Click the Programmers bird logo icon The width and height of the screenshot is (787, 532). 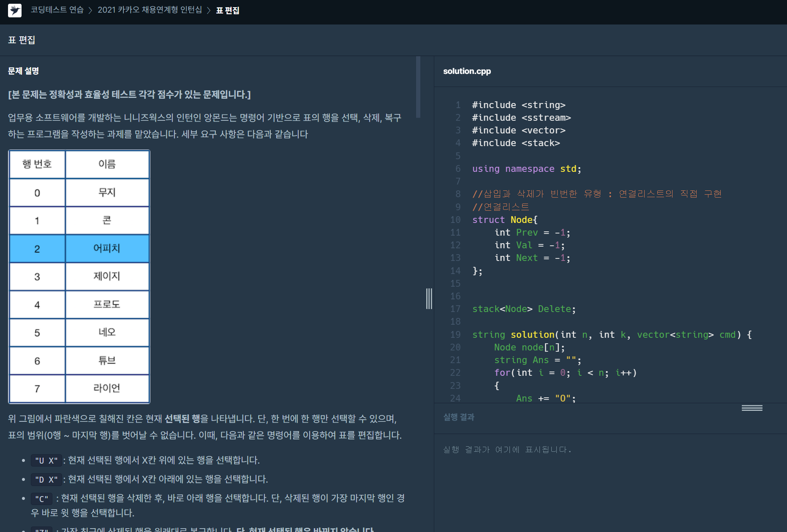[15, 10]
